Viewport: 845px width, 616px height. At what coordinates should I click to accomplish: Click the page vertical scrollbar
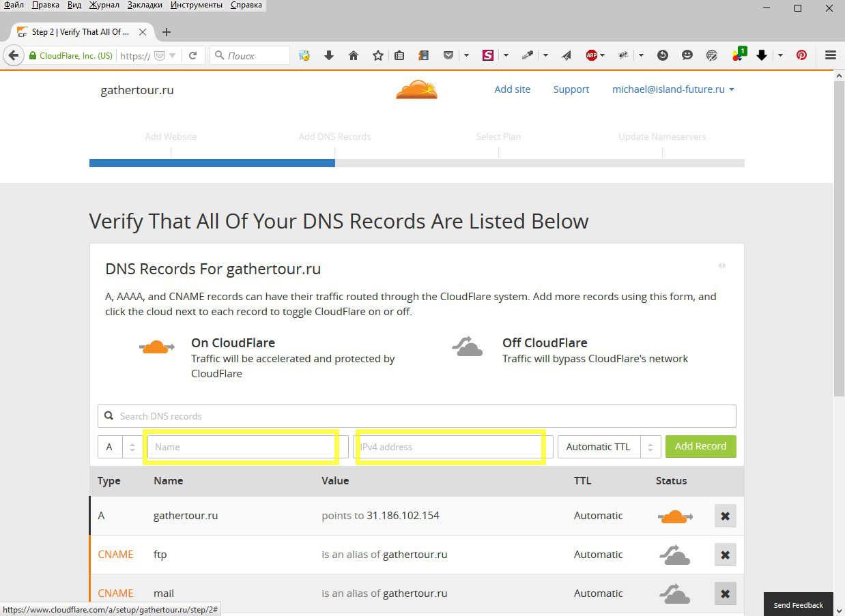coord(839,239)
